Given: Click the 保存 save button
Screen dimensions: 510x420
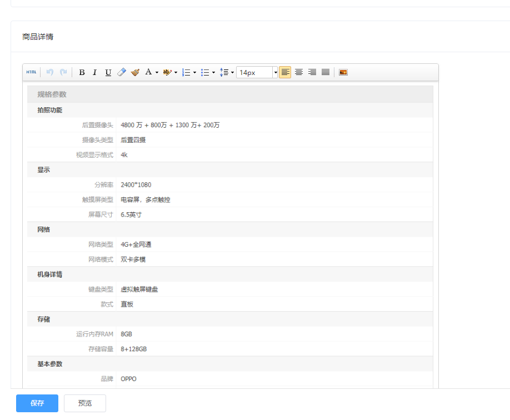Looking at the screenshot, I should coord(37,403).
